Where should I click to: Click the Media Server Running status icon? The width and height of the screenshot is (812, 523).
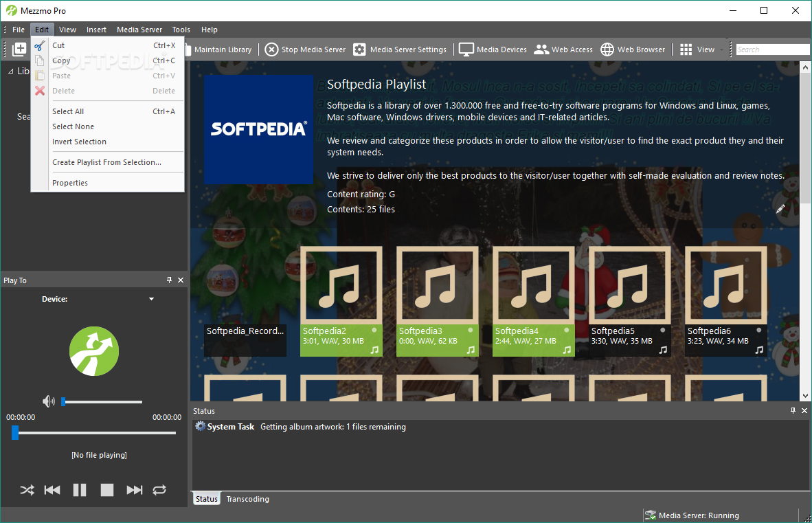coord(651,515)
